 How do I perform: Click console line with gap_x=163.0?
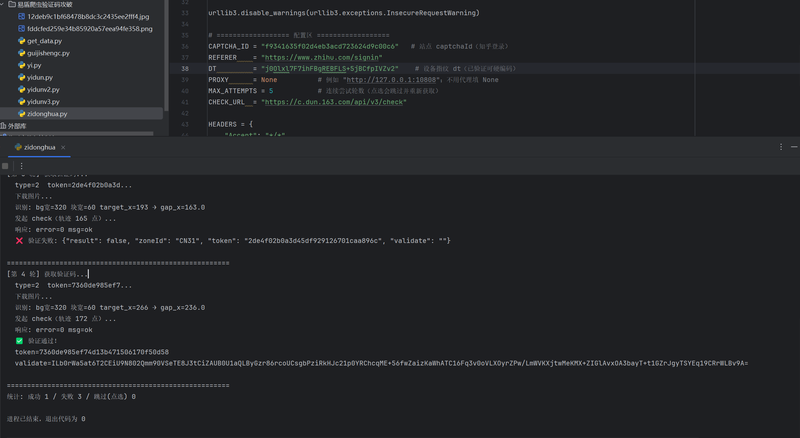pyautogui.click(x=110, y=208)
